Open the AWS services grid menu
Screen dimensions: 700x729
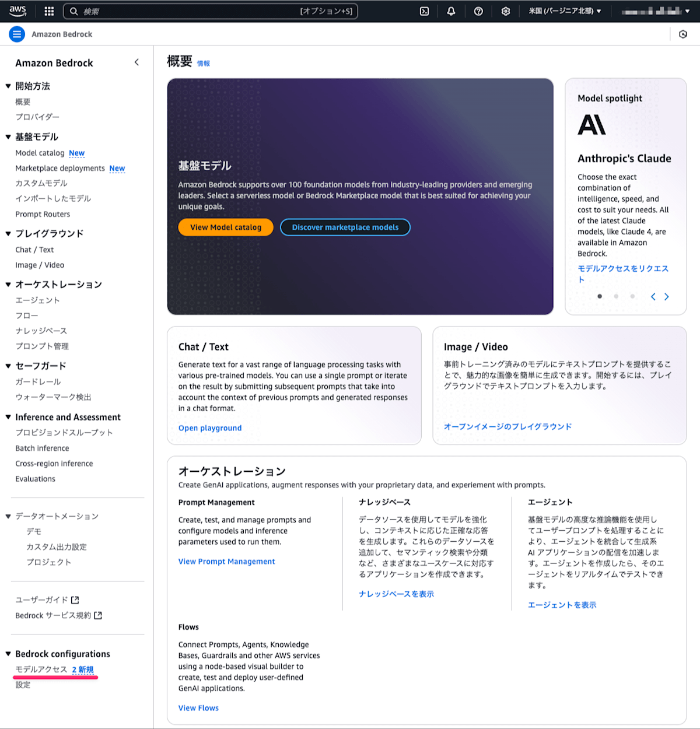pos(49,11)
